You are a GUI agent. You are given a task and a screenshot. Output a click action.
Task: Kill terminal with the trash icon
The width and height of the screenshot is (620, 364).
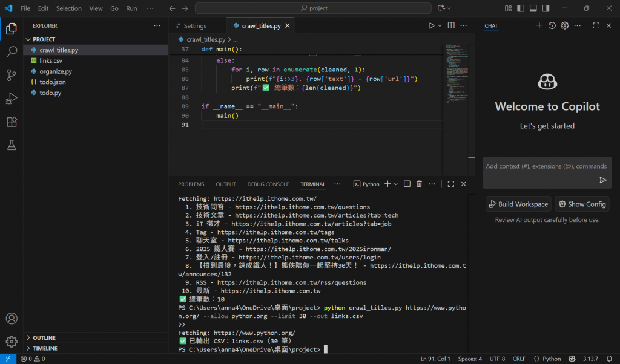click(x=419, y=184)
